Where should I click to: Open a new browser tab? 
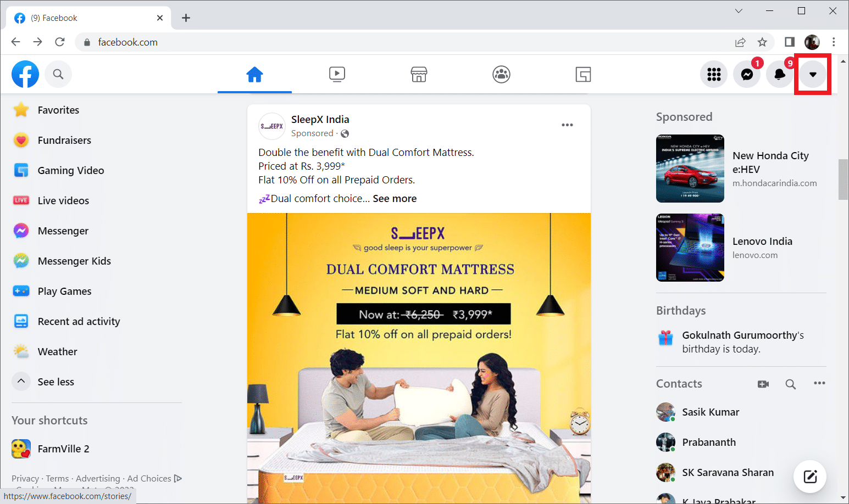point(186,18)
